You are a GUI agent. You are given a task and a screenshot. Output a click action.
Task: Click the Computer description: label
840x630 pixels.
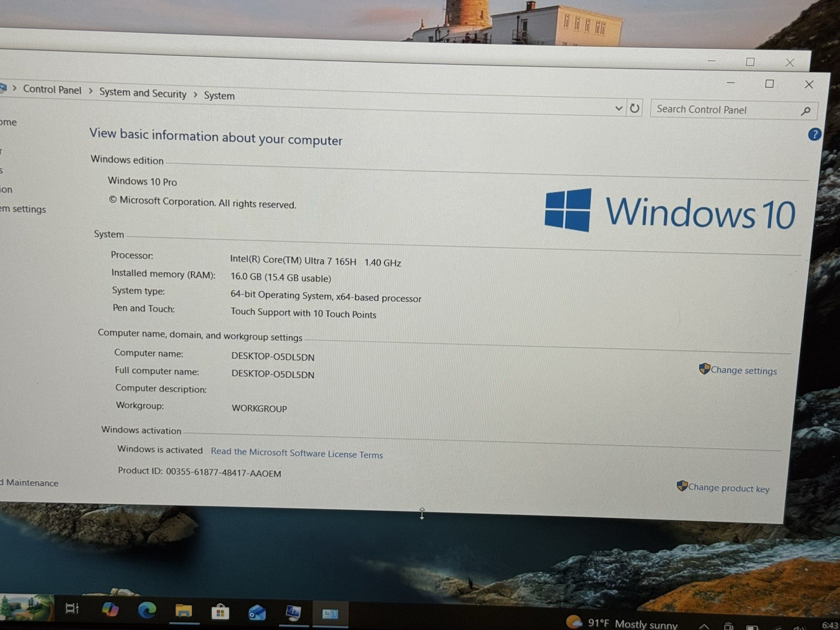[x=161, y=388]
